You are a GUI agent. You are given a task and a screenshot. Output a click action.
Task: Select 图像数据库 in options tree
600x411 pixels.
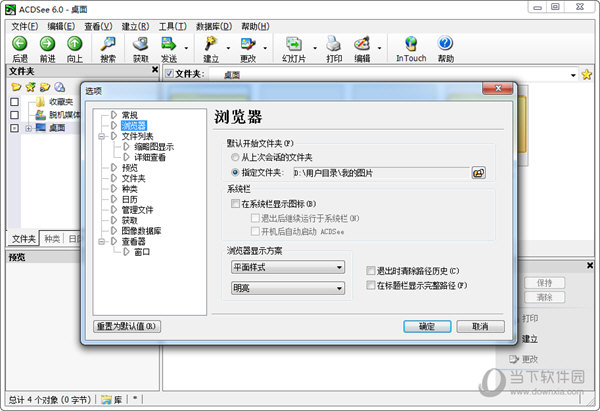pyautogui.click(x=141, y=231)
